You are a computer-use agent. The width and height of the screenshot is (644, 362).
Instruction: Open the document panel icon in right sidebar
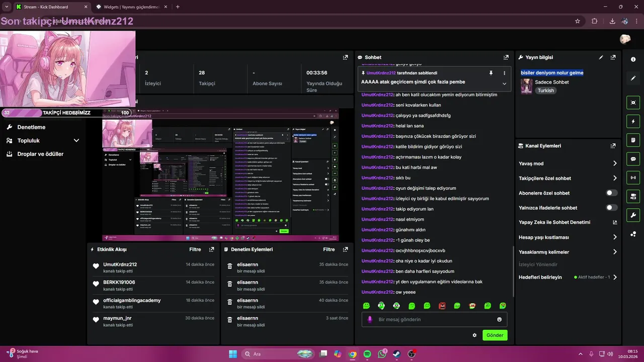[633, 140]
